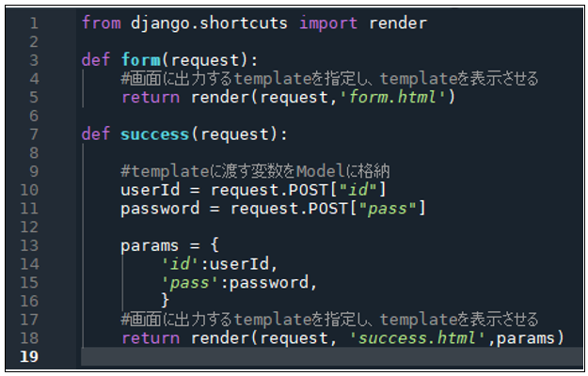Click the closing brace on line 16
The width and height of the screenshot is (588, 376).
point(165,301)
